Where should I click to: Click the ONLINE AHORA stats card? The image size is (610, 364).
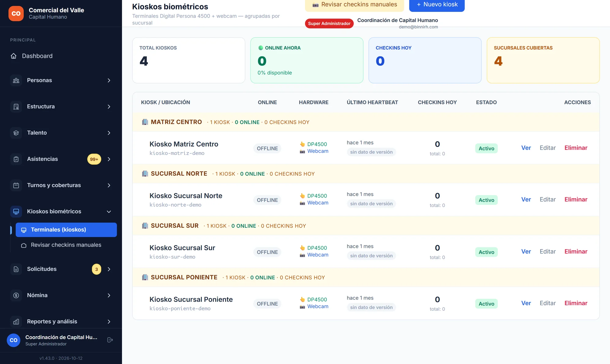click(x=307, y=60)
